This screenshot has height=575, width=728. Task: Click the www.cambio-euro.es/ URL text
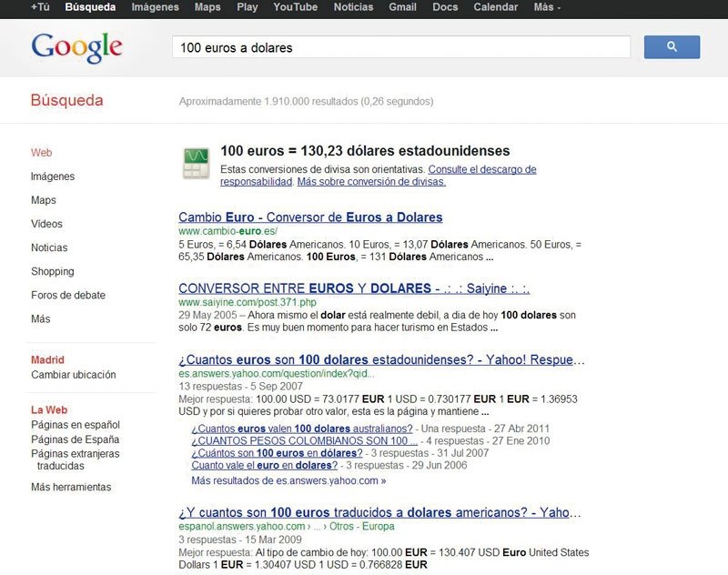pyautogui.click(x=227, y=231)
